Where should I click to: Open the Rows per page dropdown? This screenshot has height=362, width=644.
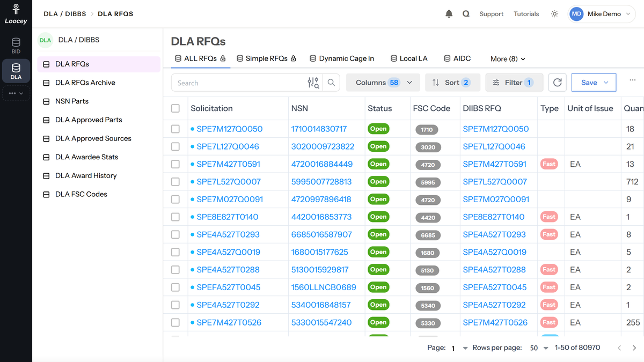coord(539,348)
